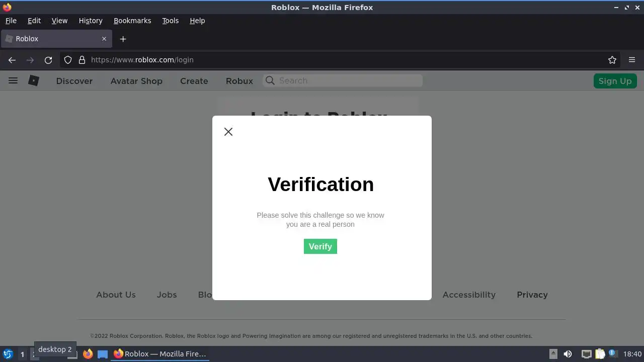The height and width of the screenshot is (362, 644).
Task: Select the Roblox Firefox taskbar window entry
Action: point(160,354)
